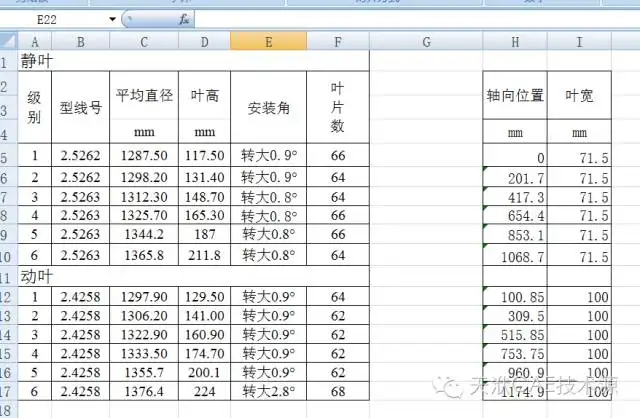Select column A header

click(x=35, y=42)
